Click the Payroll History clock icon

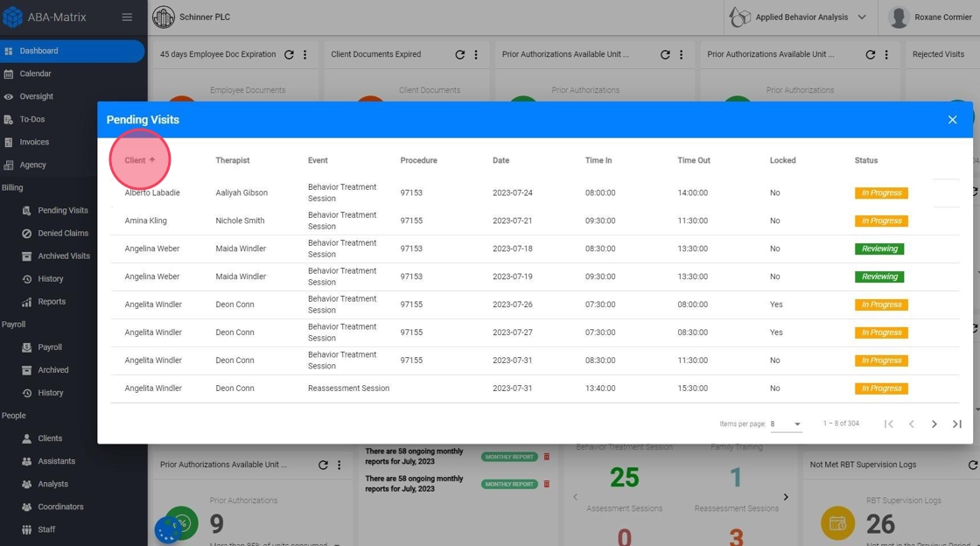point(26,393)
